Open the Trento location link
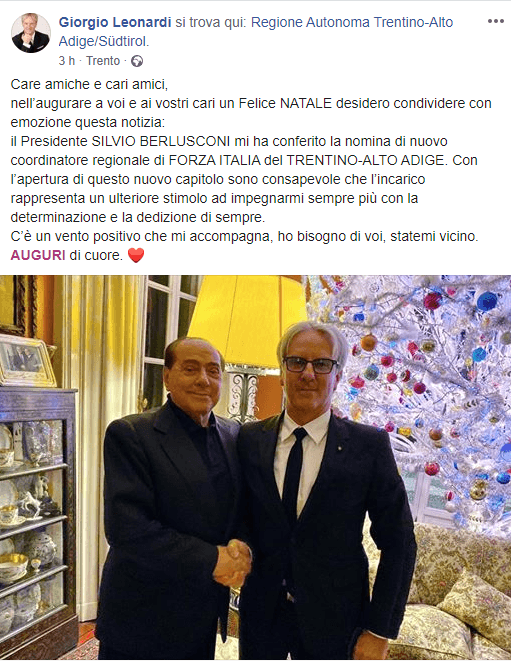 click(x=103, y=61)
